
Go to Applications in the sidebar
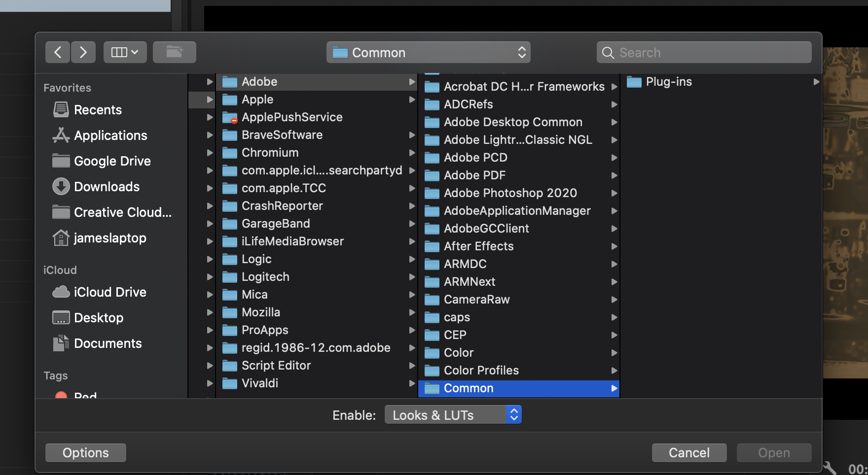(110, 136)
